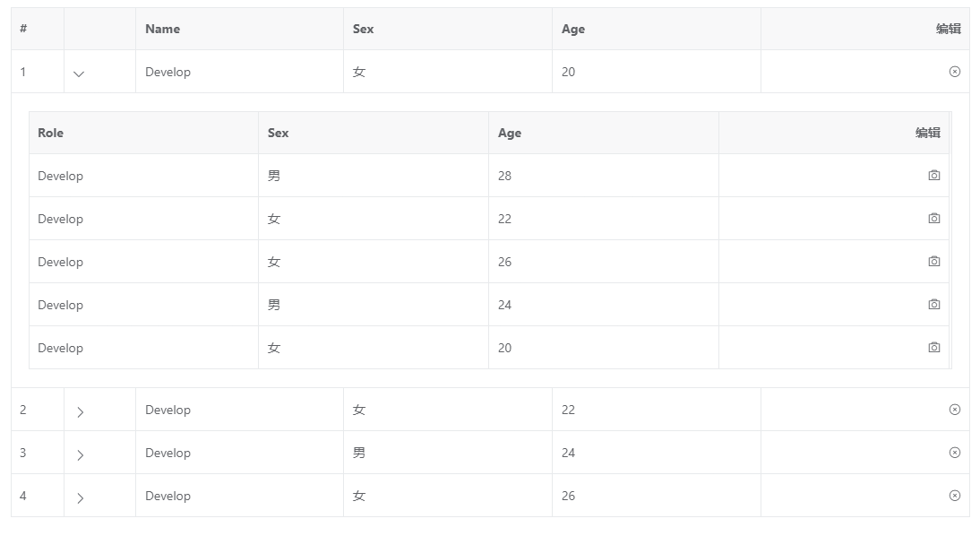Click the camera icon on the 24-year-old row

click(934, 304)
